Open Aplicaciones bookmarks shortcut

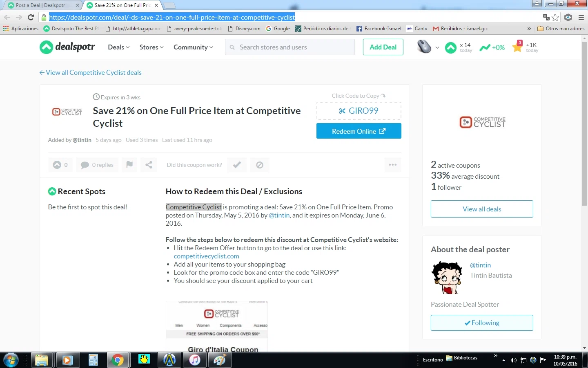20,29
